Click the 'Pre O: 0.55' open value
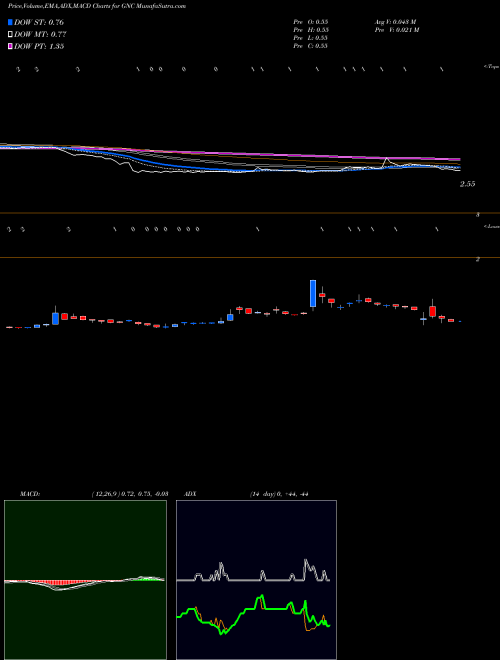This screenshot has width=500, height=660. click(311, 22)
